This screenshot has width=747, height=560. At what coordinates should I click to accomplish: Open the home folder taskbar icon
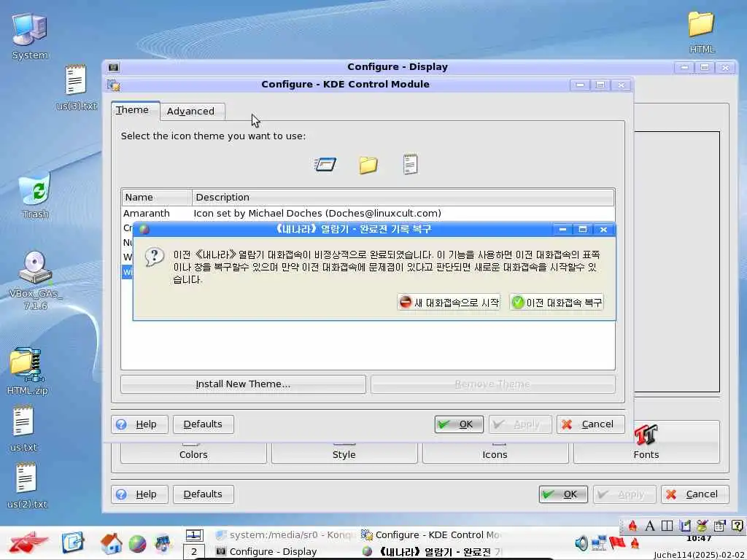[x=111, y=543]
